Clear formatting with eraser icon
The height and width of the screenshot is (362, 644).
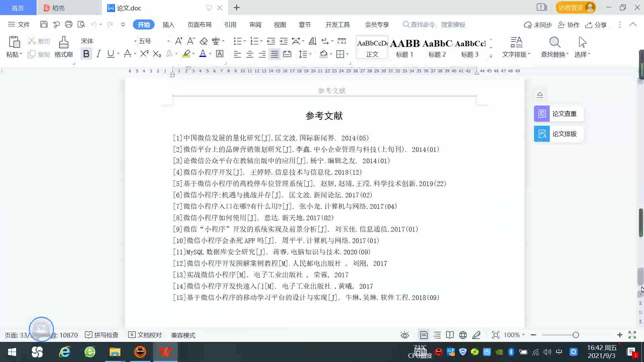coord(204,41)
